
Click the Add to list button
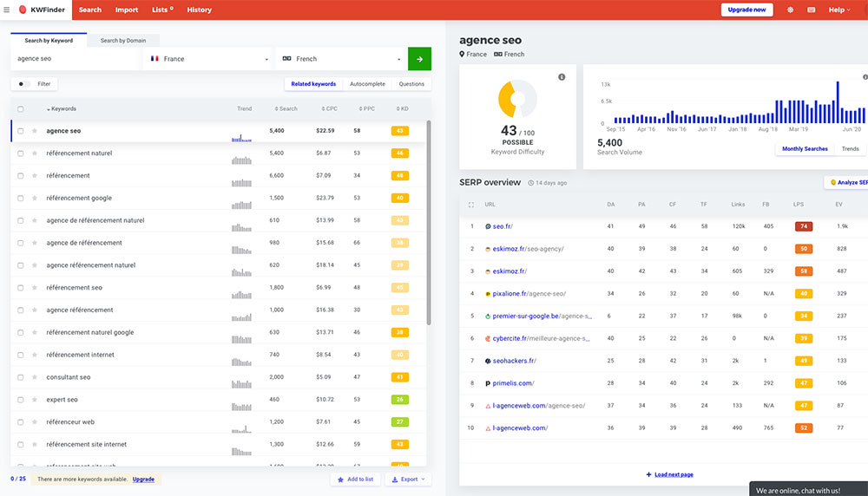click(x=356, y=480)
